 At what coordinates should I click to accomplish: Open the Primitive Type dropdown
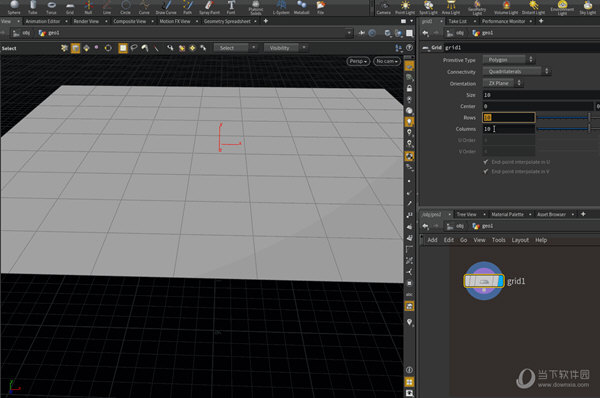(x=508, y=60)
